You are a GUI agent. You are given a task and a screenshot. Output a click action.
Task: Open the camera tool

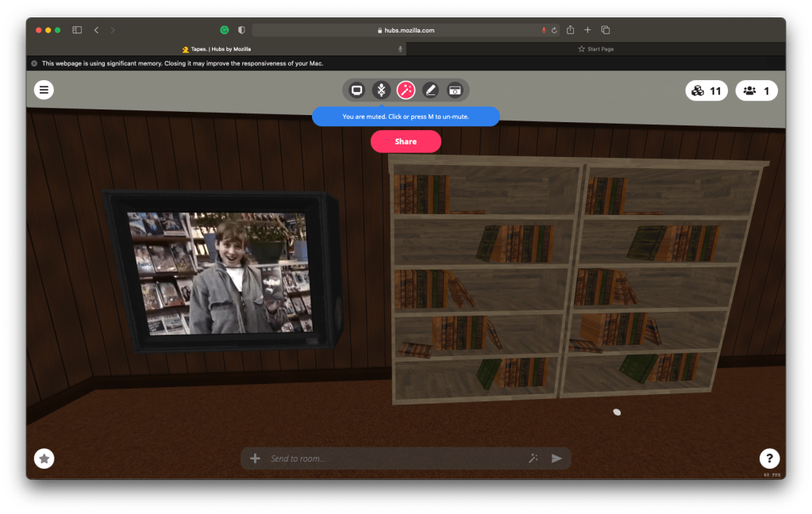(x=455, y=90)
